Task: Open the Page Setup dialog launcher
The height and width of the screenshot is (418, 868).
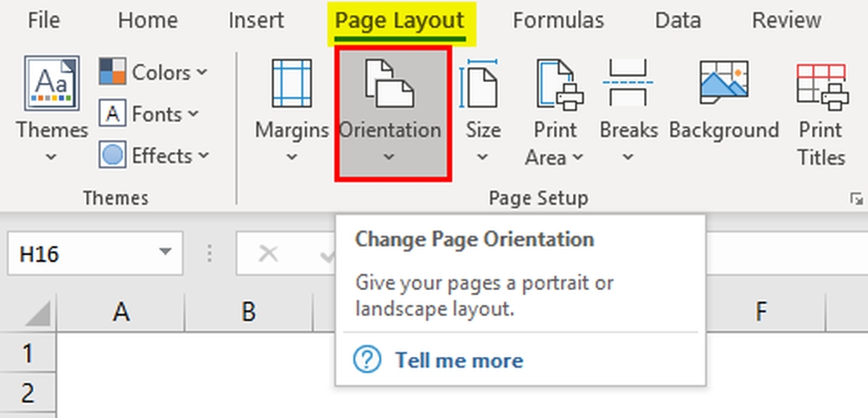Action: 855,198
